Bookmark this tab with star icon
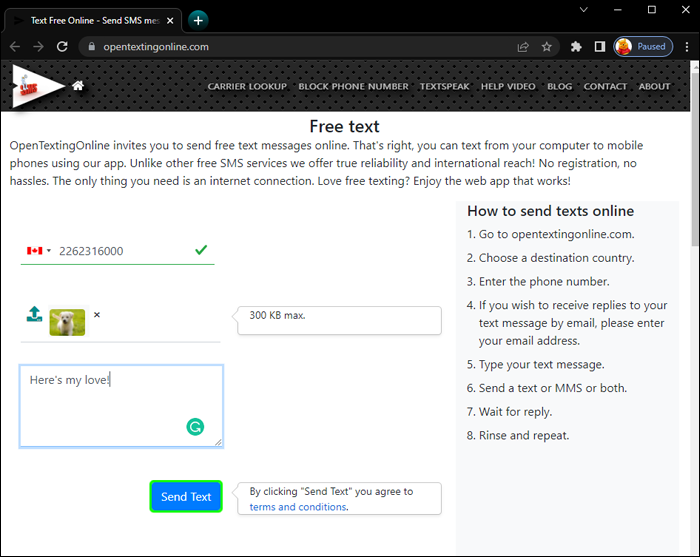Screen dimensions: 700x557 coord(546,47)
